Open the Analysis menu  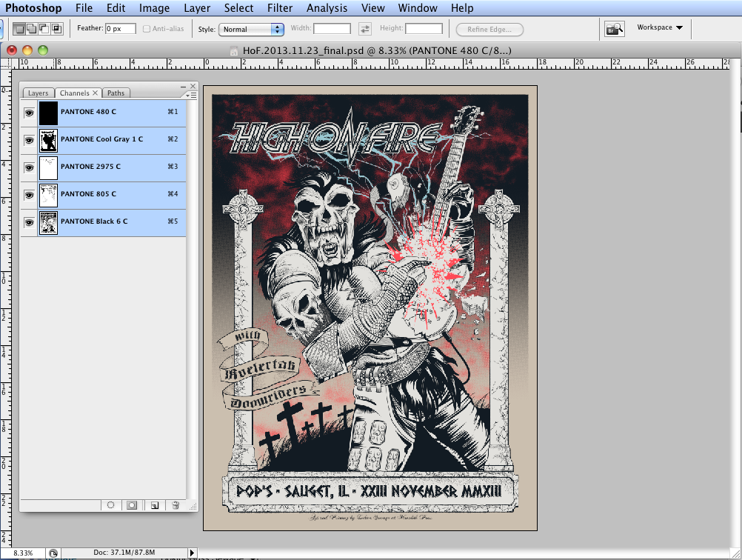click(x=327, y=8)
